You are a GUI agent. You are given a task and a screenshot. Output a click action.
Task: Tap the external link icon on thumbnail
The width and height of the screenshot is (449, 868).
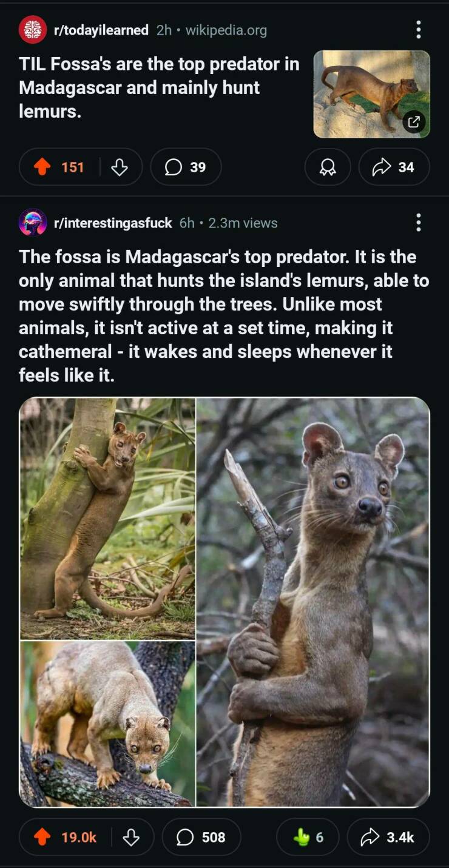pos(414,122)
